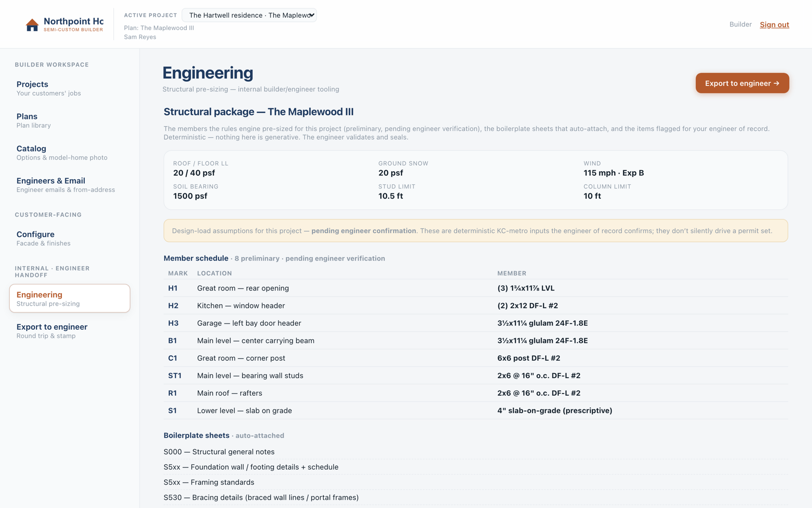This screenshot has height=508, width=812.
Task: Click the LOCATION column header
Action: [214, 273]
